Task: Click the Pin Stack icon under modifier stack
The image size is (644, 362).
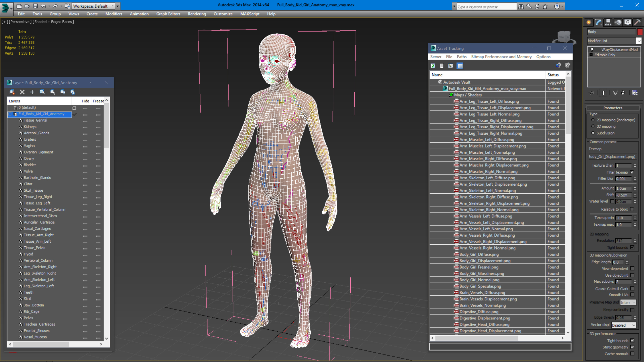Action: click(591, 93)
